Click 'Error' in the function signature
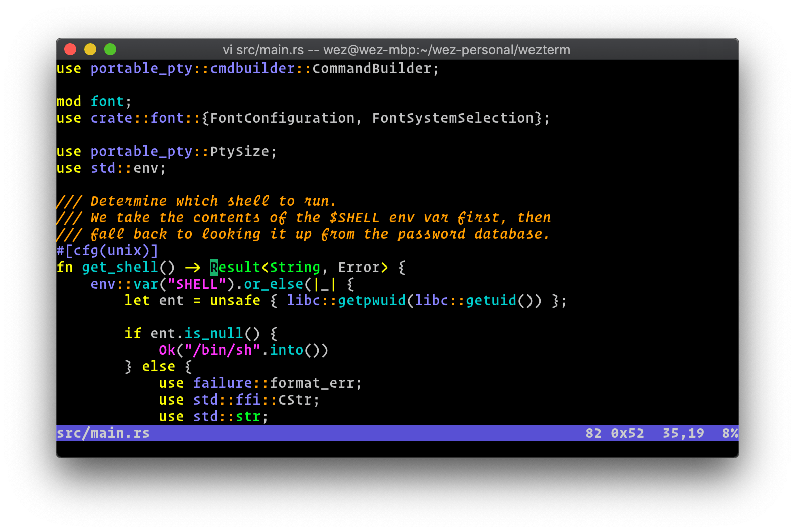The width and height of the screenshot is (795, 532). [358, 267]
